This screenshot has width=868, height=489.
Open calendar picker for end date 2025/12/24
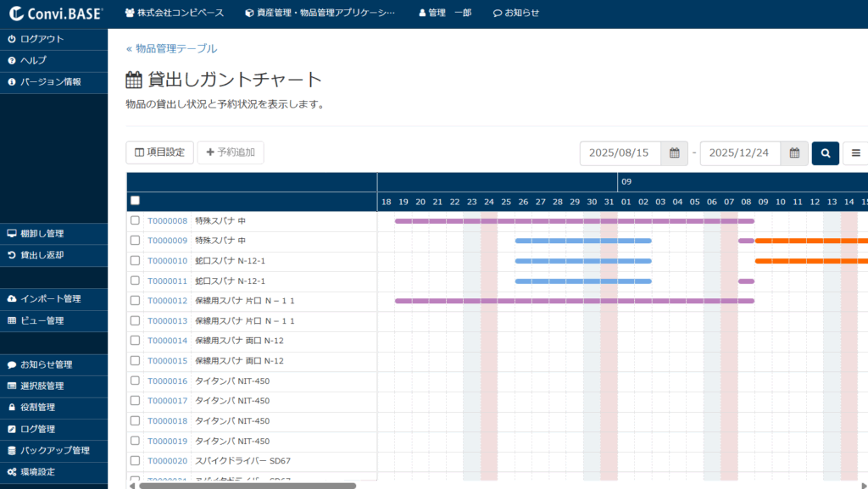794,153
